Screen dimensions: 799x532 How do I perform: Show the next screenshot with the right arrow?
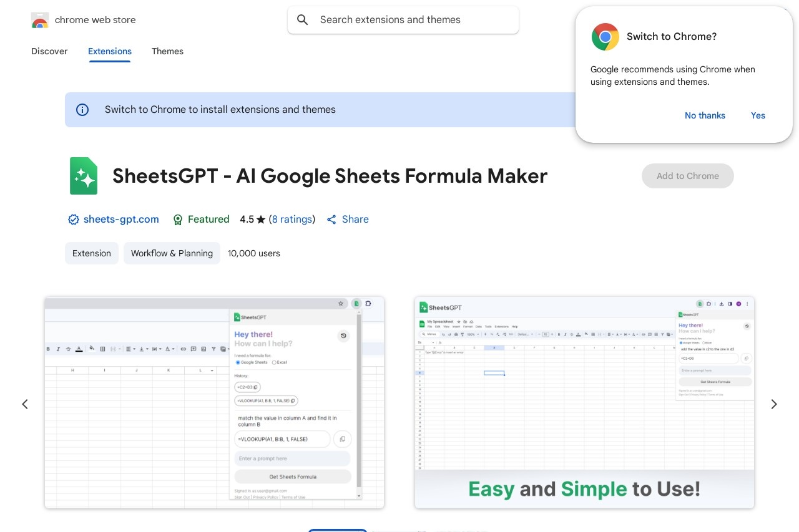point(774,404)
